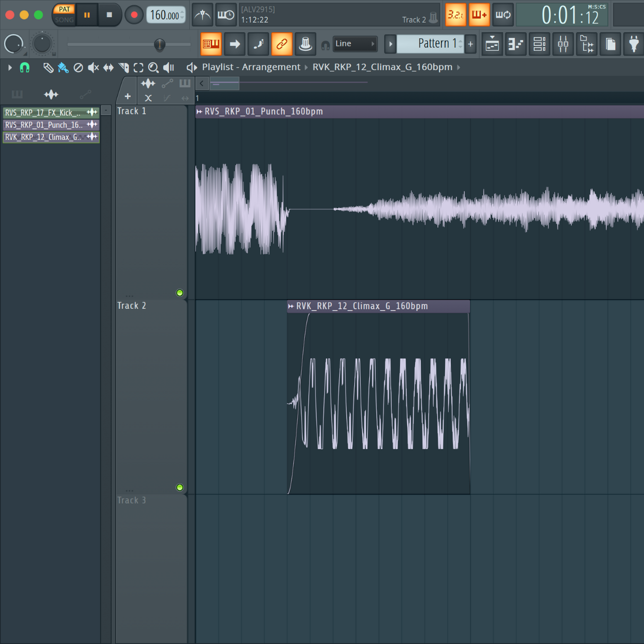Toggle the metronome
644x644 pixels.
click(203, 15)
